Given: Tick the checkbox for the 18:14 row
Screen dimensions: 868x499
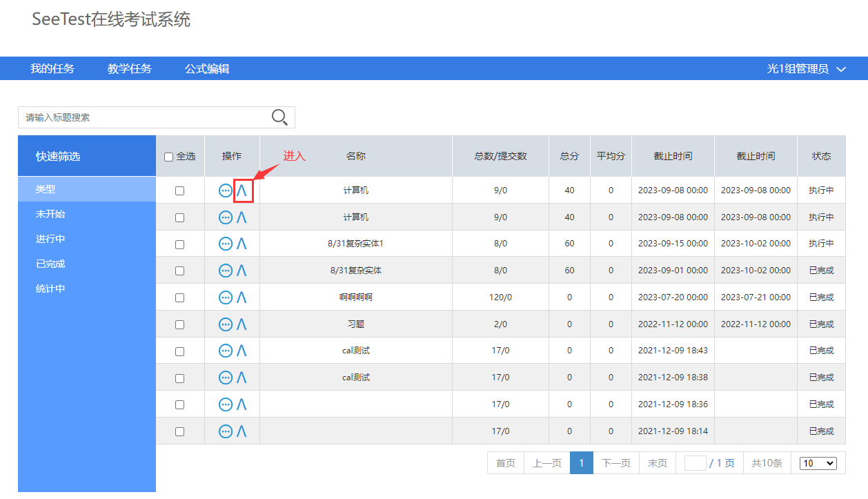Looking at the screenshot, I should (180, 432).
